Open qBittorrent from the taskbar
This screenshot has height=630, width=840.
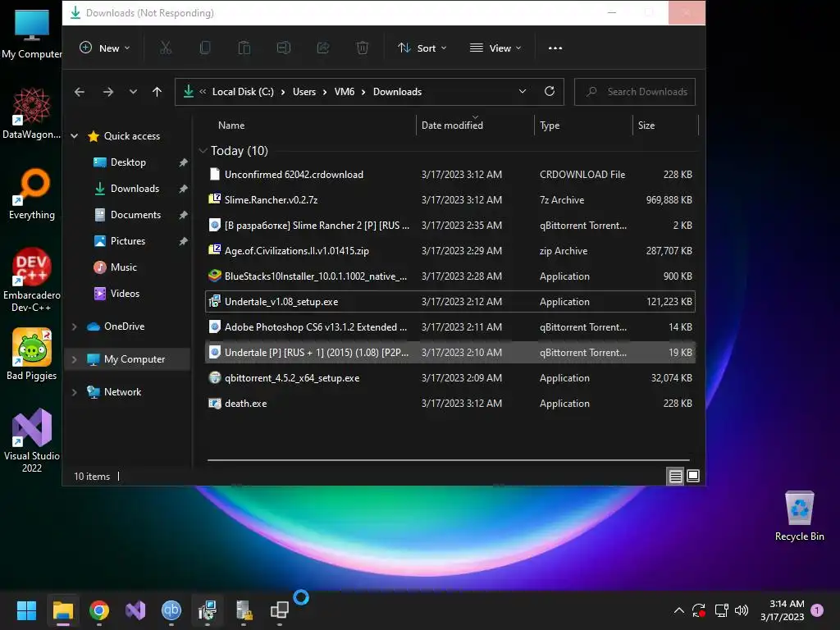coord(171,609)
